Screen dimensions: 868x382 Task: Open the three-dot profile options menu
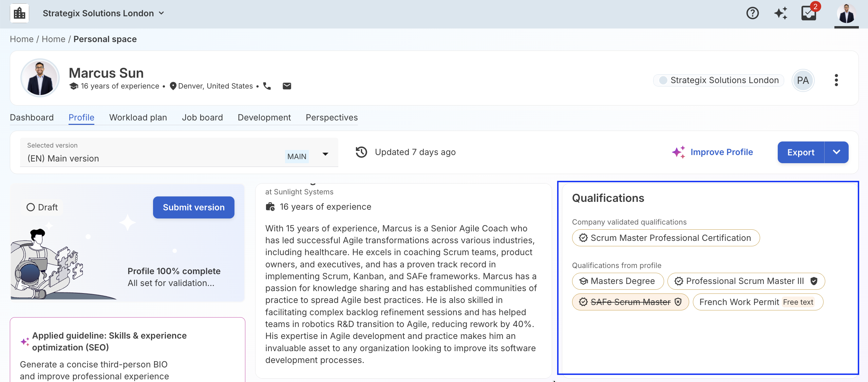tap(836, 80)
